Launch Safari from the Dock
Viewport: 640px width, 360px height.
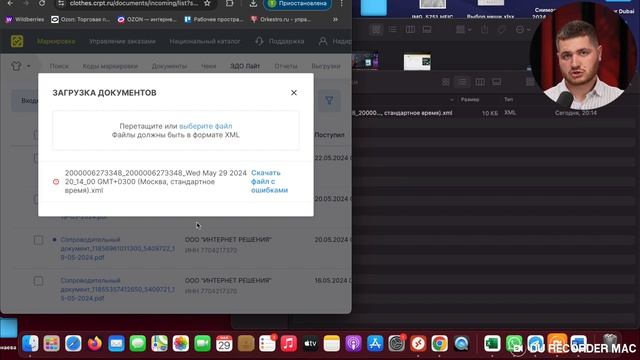[x=73, y=344]
